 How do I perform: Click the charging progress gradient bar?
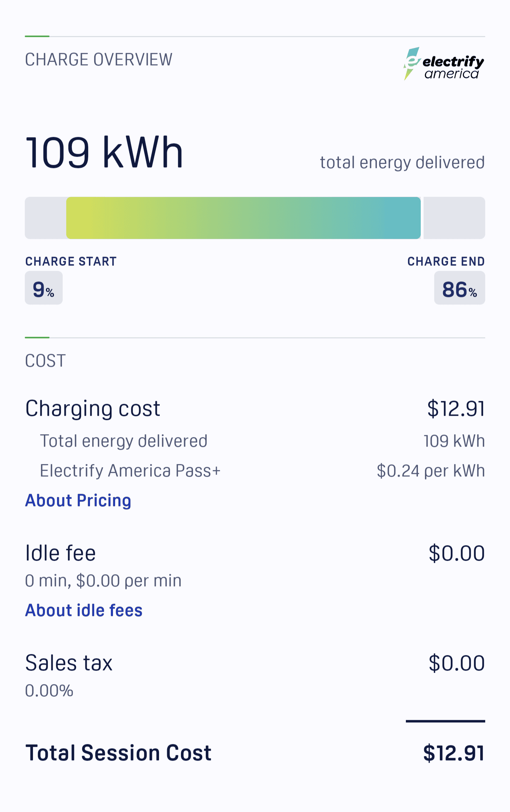point(243,218)
